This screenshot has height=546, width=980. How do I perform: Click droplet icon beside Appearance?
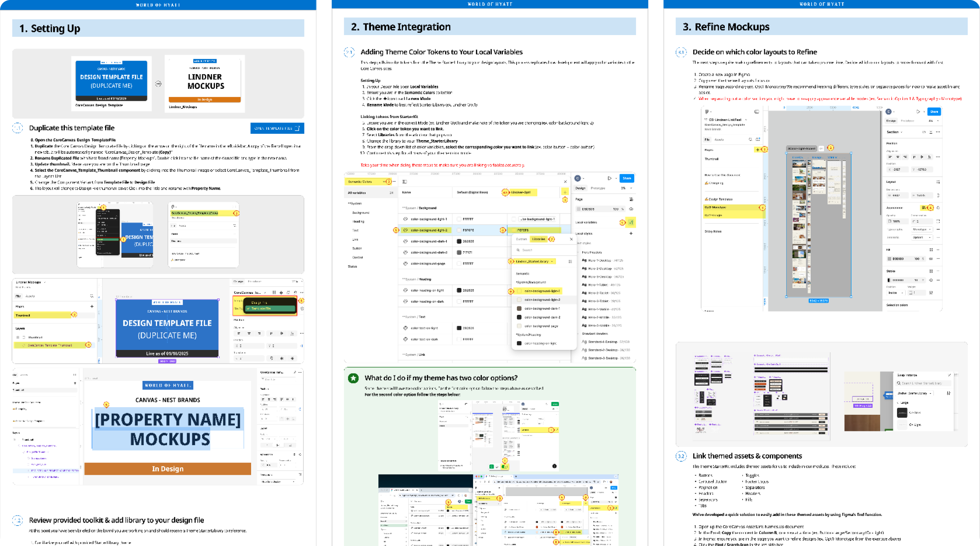click(x=938, y=208)
